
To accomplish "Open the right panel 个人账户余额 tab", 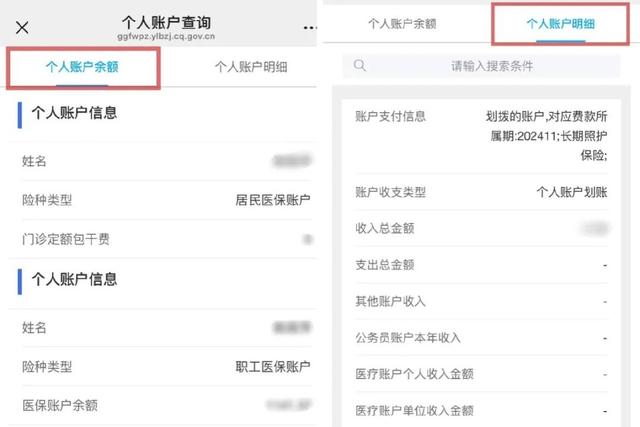I will [x=402, y=24].
